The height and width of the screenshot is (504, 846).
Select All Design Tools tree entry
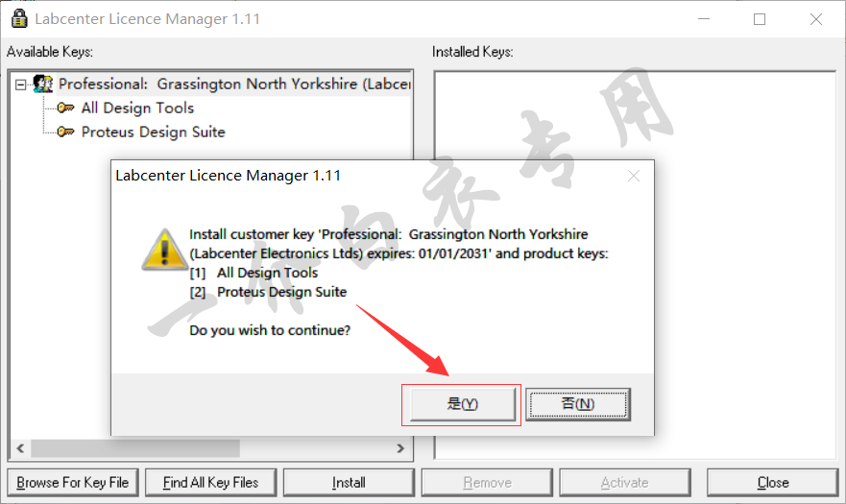pos(137,108)
